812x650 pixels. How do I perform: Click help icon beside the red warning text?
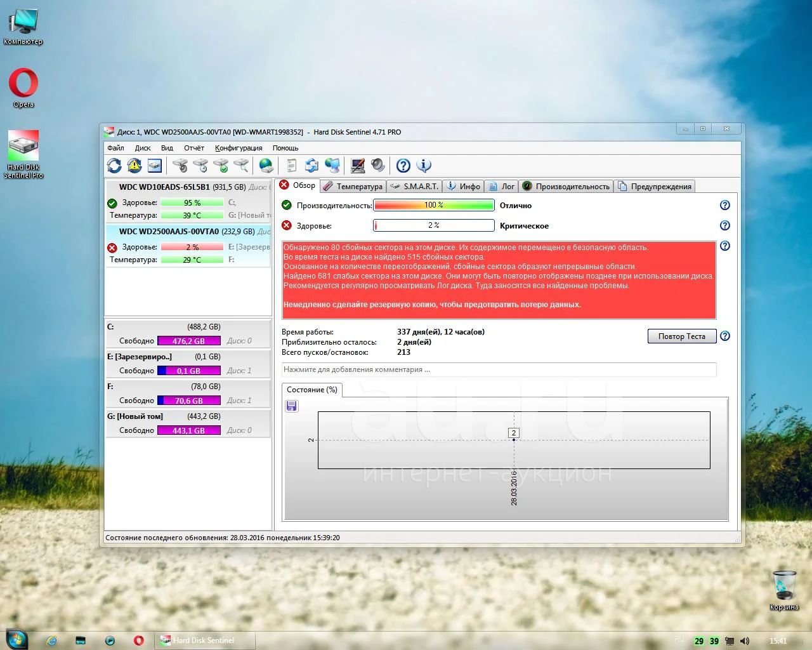pyautogui.click(x=725, y=246)
